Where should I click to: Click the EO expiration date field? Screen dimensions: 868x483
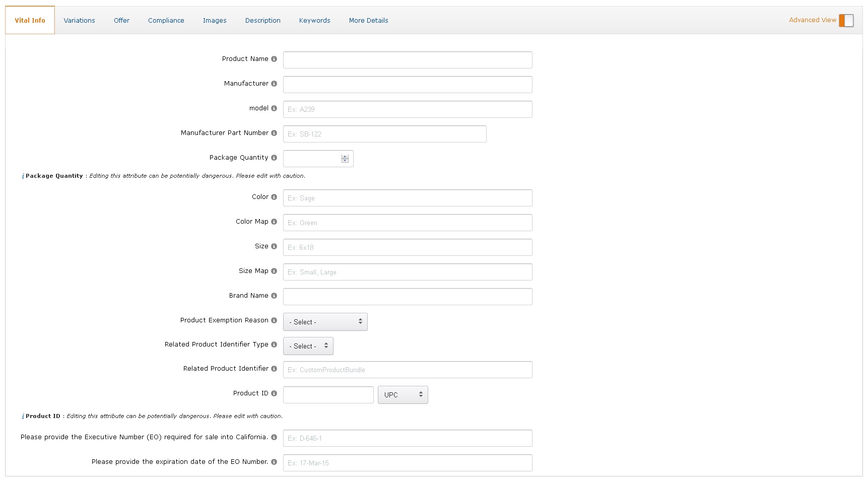pos(408,463)
